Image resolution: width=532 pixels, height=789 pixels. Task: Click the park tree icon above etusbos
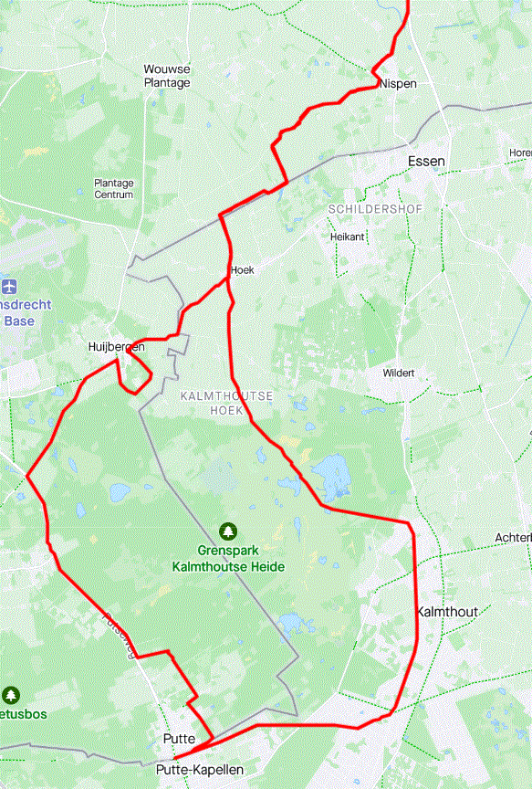(x=11, y=696)
